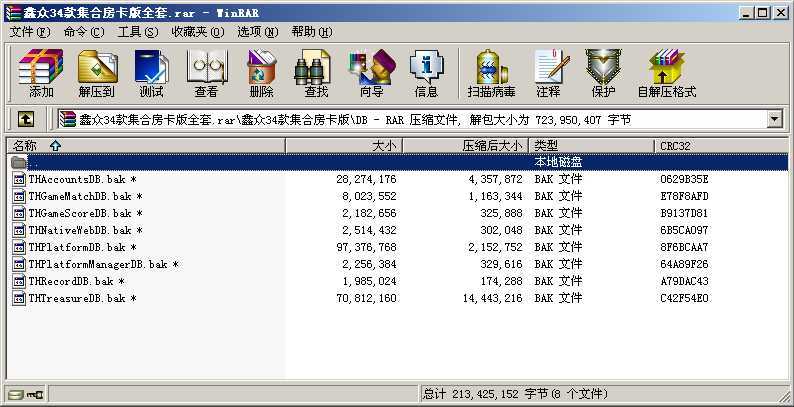Image resolution: width=794 pixels, height=407 pixels.
Task: Select the THNativeWebDB.bak file name
Action: [86, 230]
